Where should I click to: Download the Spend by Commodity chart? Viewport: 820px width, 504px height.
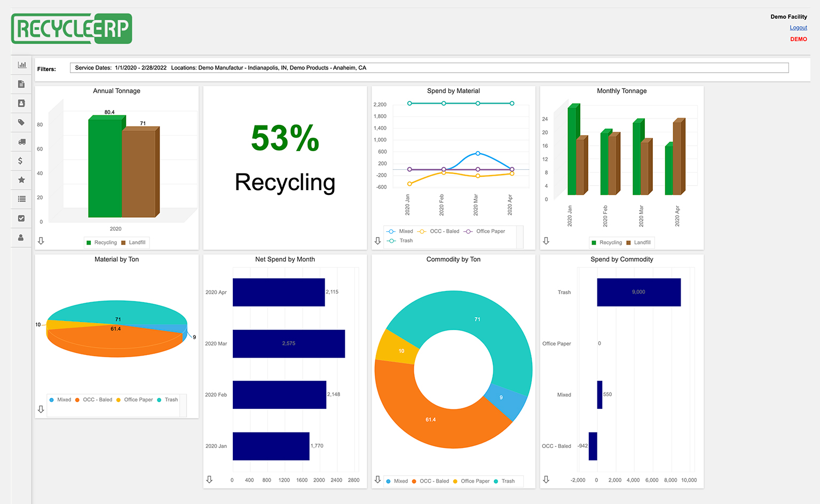pyautogui.click(x=546, y=480)
